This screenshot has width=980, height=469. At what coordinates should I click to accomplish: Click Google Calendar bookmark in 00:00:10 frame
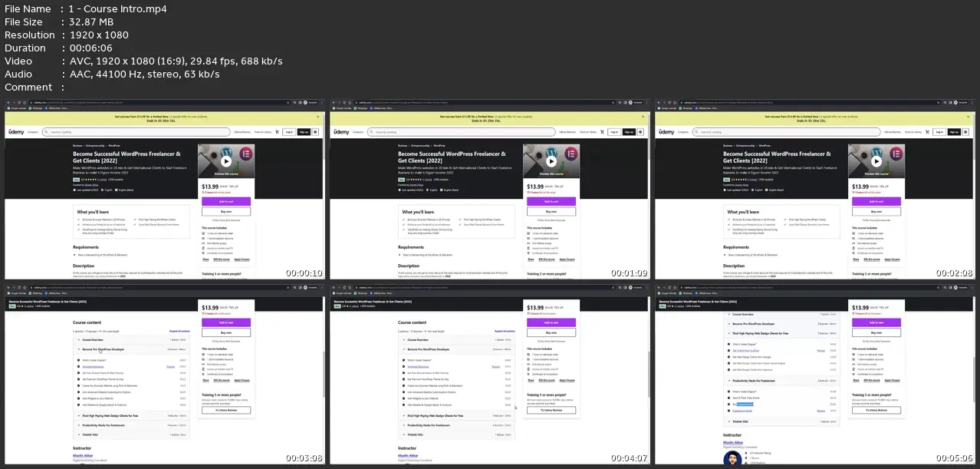pyautogui.click(x=17, y=108)
